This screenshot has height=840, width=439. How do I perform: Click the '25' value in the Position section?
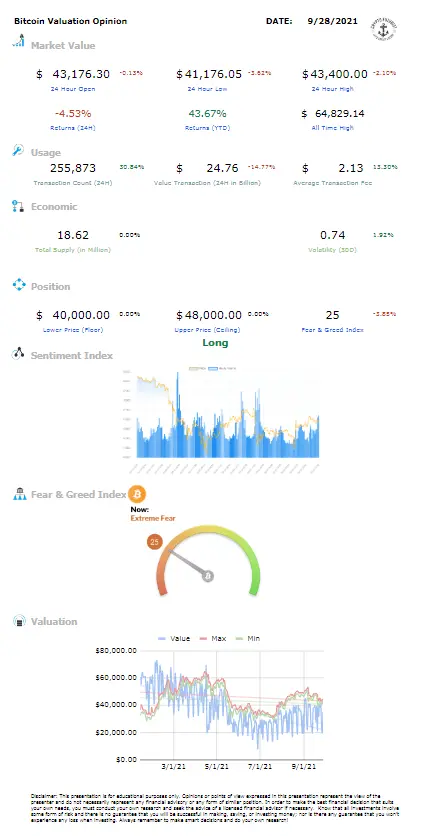tap(332, 314)
